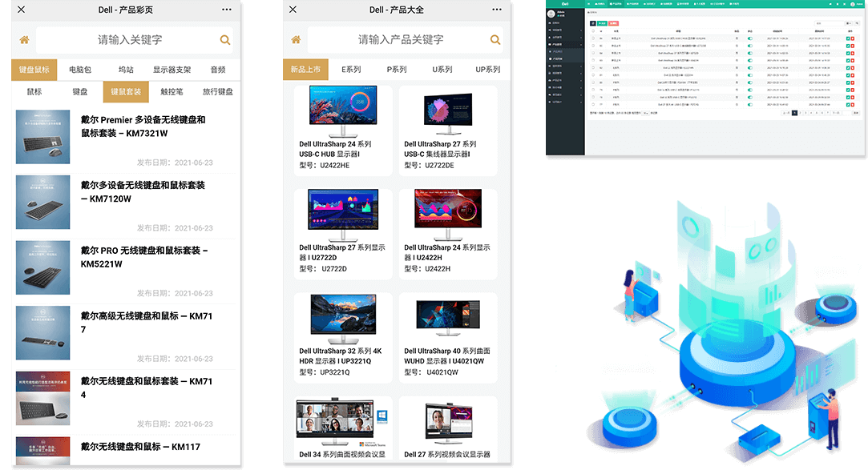Open Dell UltraSharp 40 曲面 WUHD 显示器 title
This screenshot has width=868, height=474.
click(x=447, y=356)
